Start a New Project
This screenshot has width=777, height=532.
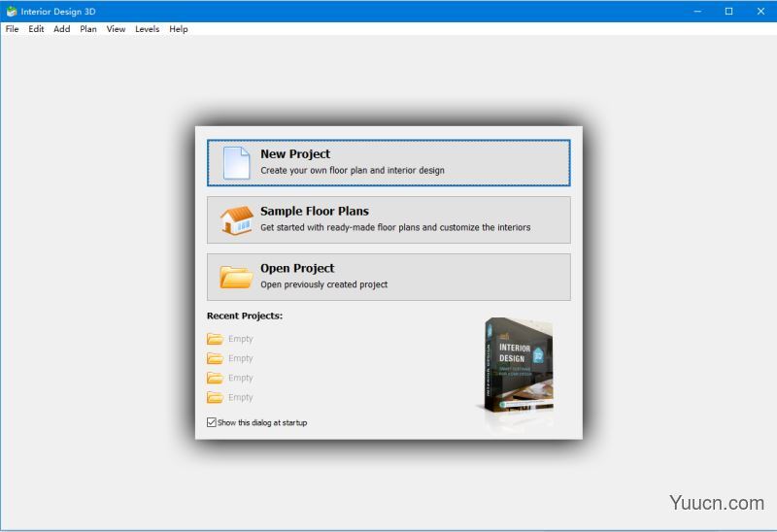pos(388,162)
